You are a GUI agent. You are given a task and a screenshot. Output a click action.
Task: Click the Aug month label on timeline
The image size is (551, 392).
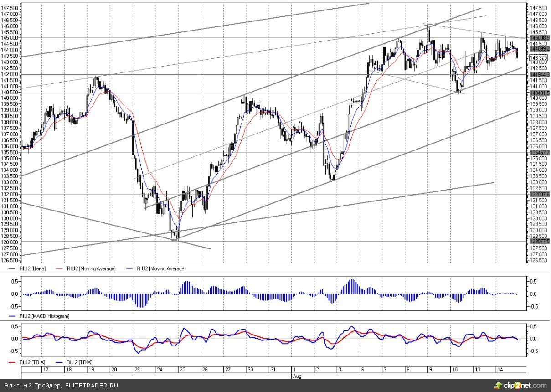click(296, 377)
